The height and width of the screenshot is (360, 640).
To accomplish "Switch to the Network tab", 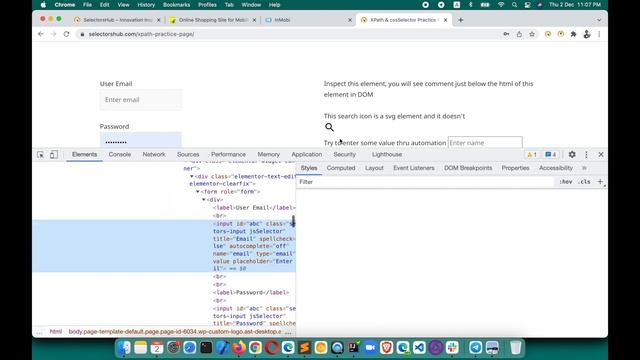I will 154,154.
